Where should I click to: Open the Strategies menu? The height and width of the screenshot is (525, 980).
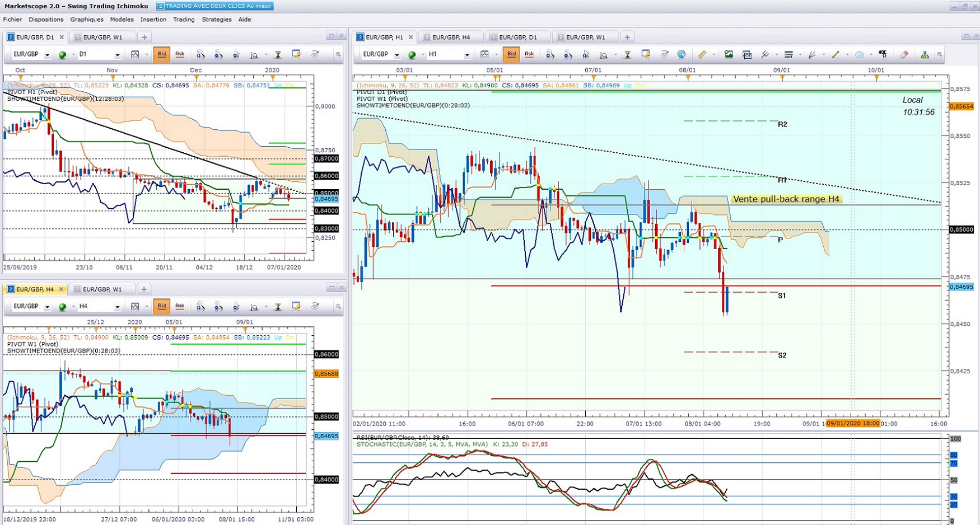click(217, 20)
